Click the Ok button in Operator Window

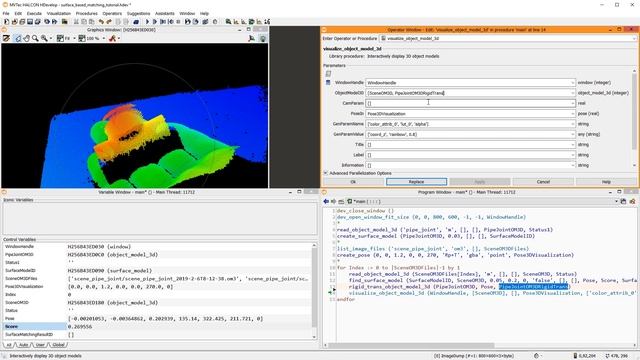coord(353,182)
